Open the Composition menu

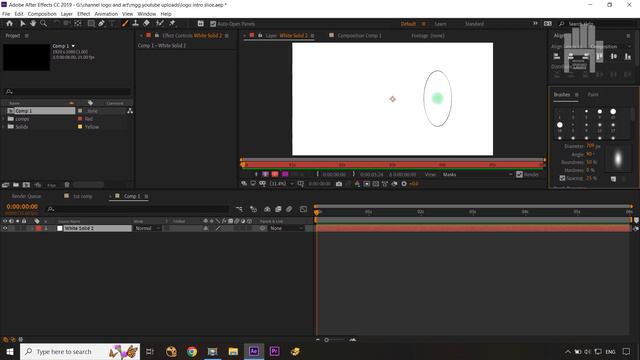(42, 14)
